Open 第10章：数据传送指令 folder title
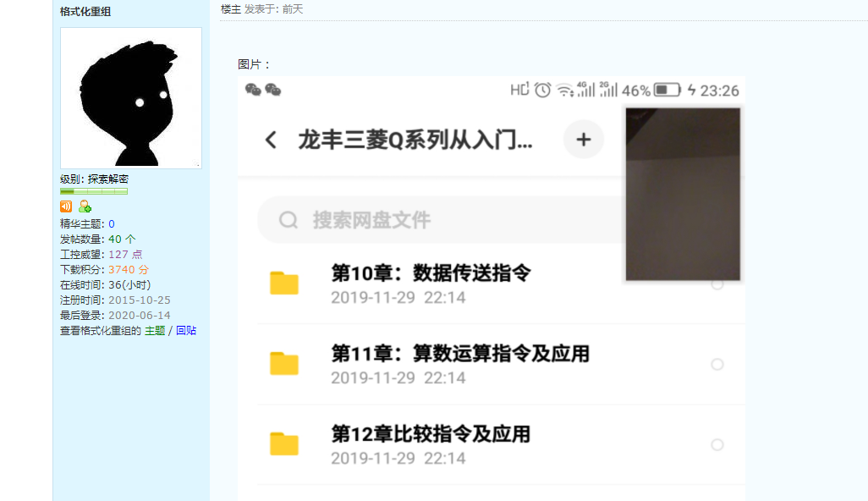868x501 pixels. click(x=431, y=273)
